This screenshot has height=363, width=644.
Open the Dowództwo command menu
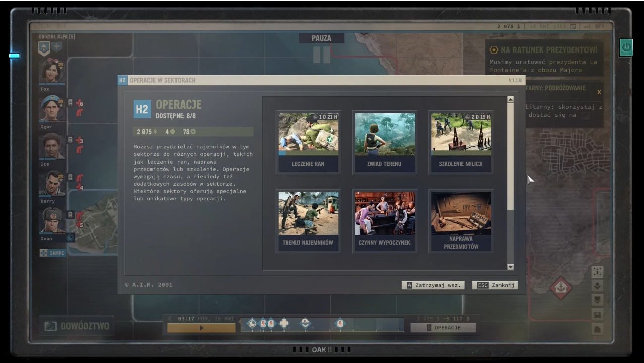77,326
